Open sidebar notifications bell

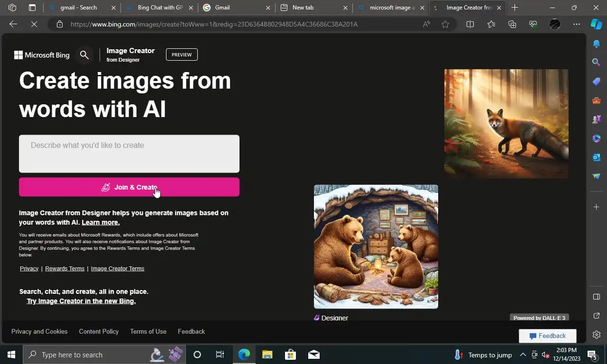(x=597, y=44)
